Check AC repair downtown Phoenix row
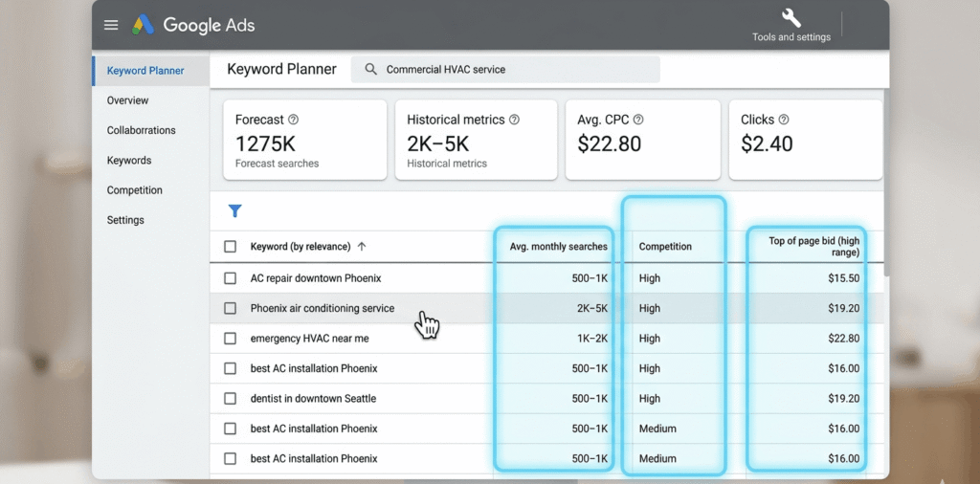 230,278
